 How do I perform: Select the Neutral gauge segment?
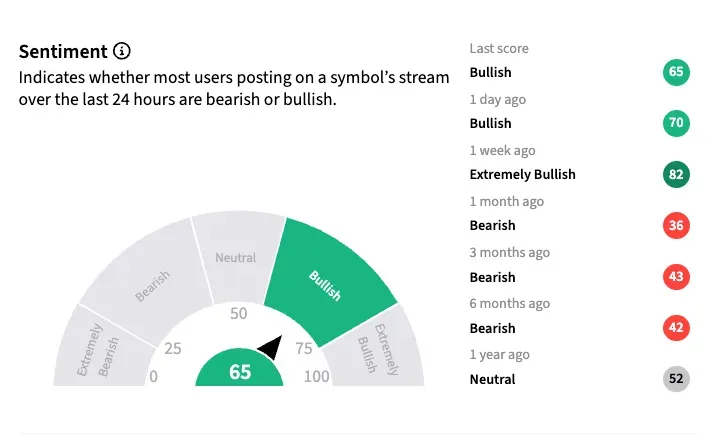(236, 262)
